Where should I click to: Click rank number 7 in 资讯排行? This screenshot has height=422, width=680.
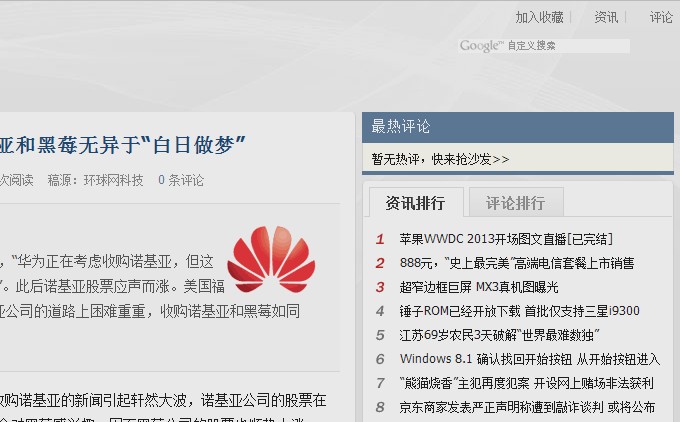[380, 383]
